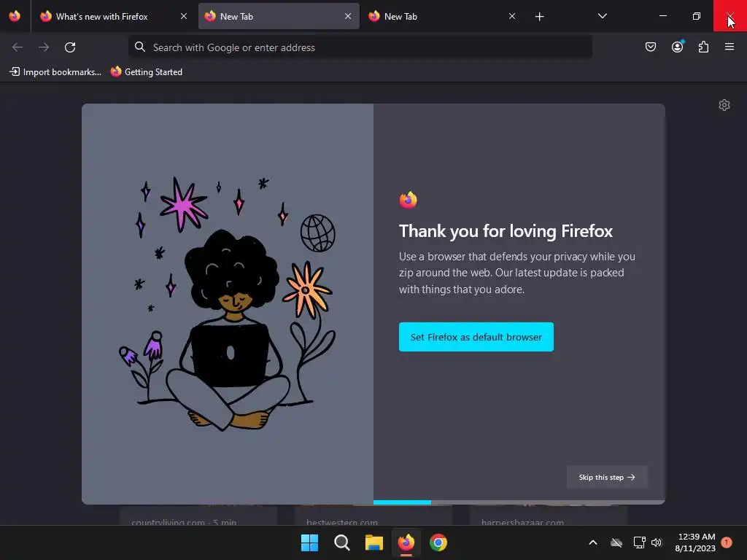Click the Firefox taskbar icon
Image resolution: width=747 pixels, height=560 pixels.
pyautogui.click(x=406, y=542)
